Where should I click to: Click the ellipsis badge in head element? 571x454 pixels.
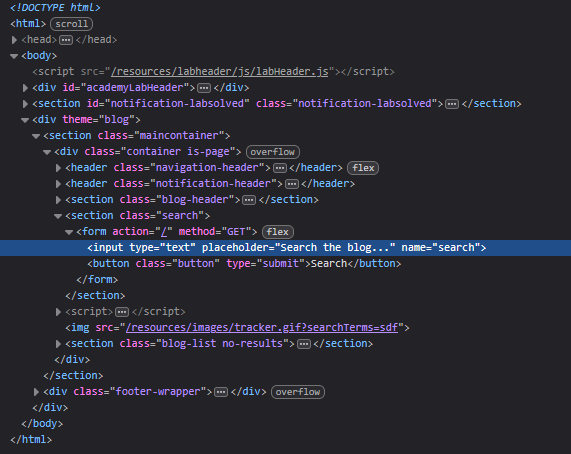(x=66, y=40)
